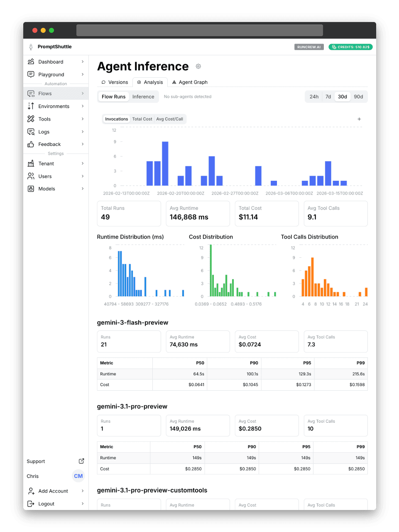This screenshot has height=532, width=399.
Task: Toggle the 90d time range filter
Action: pyautogui.click(x=358, y=96)
